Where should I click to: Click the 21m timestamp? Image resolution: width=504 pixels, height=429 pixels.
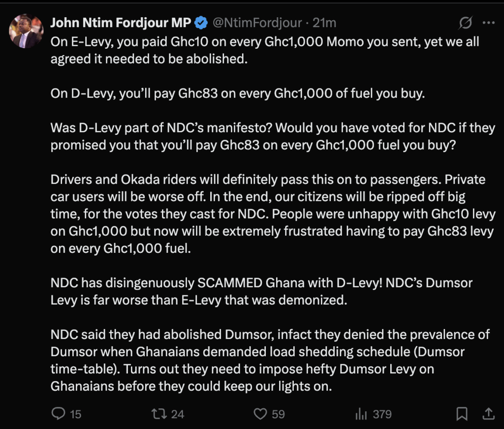325,23
